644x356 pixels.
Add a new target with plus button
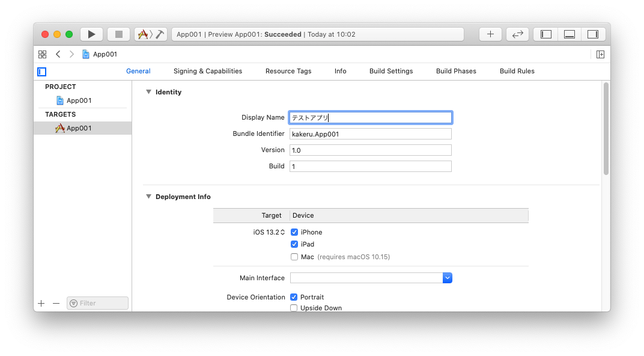click(41, 303)
